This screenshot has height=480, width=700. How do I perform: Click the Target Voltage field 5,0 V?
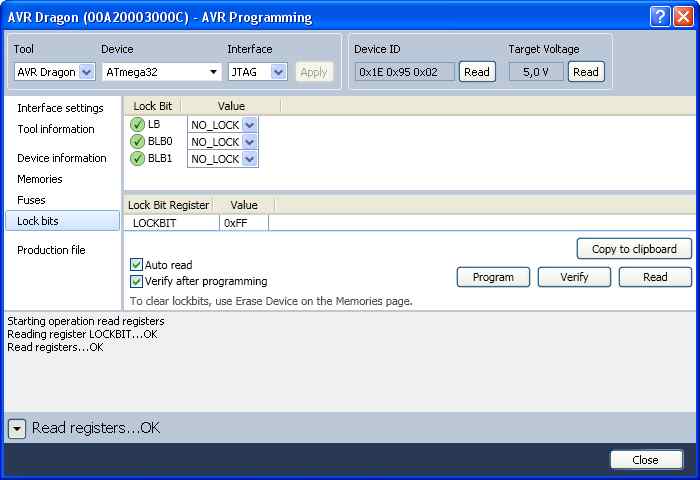pos(536,72)
